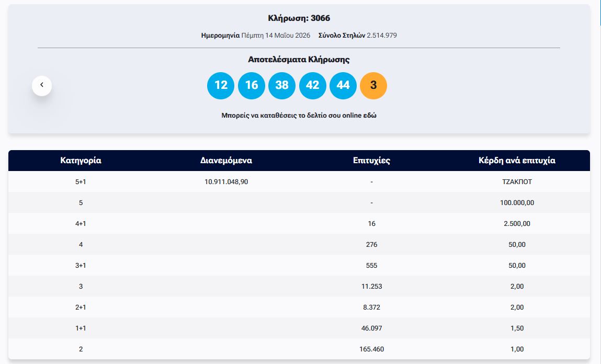Open the online ticket submission link
The width and height of the screenshot is (601, 364).
click(x=299, y=116)
